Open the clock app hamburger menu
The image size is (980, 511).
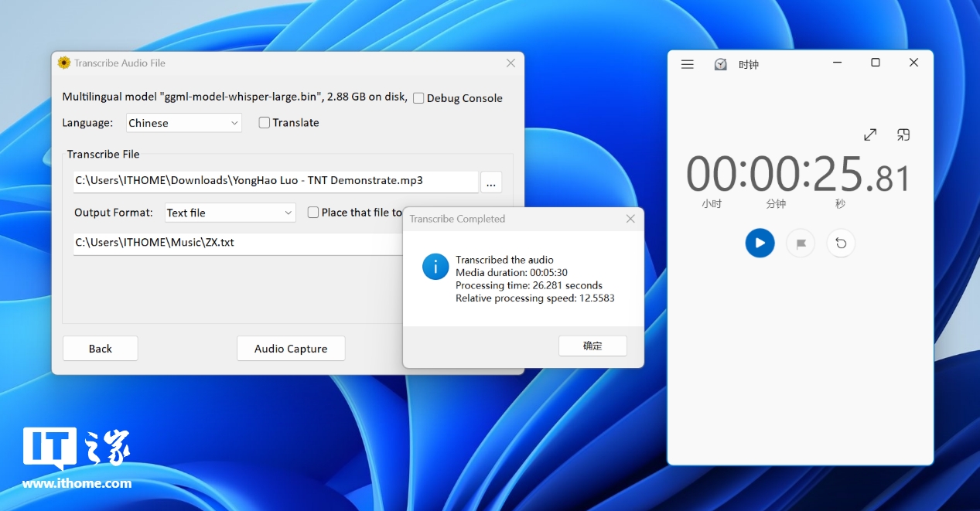687,64
